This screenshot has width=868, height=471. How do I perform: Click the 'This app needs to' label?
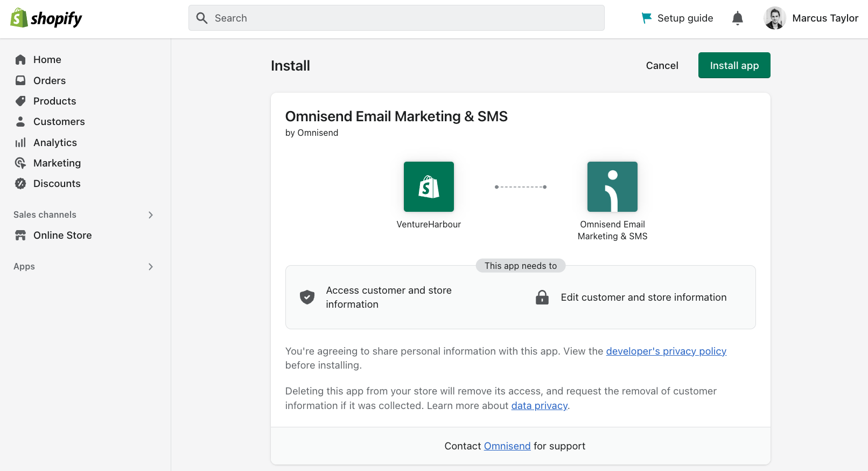(521, 266)
